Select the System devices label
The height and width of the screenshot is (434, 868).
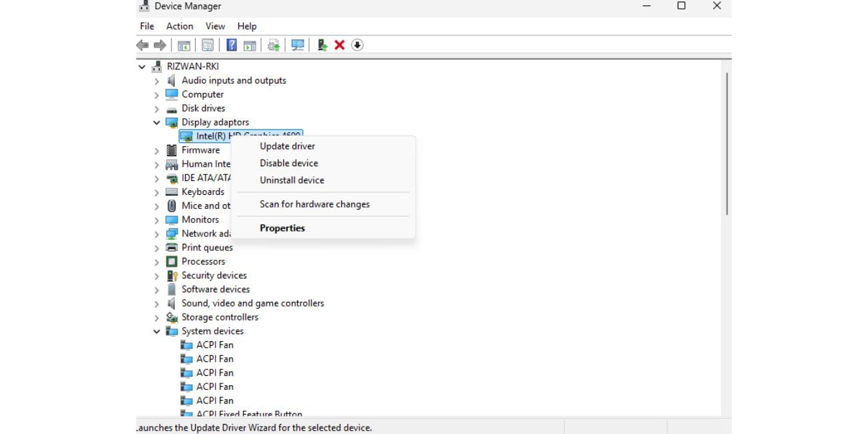pos(213,331)
